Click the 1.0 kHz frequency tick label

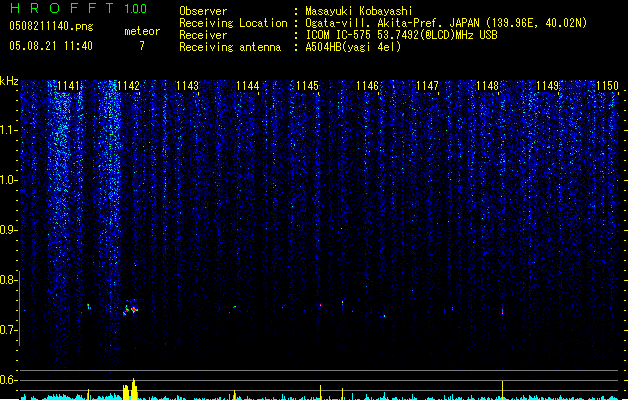[8, 180]
